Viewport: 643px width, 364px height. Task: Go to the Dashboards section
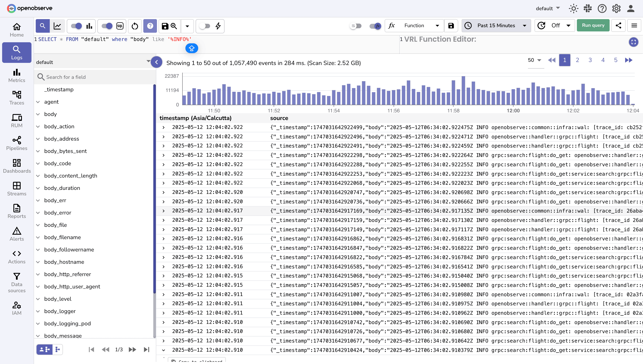(x=17, y=166)
